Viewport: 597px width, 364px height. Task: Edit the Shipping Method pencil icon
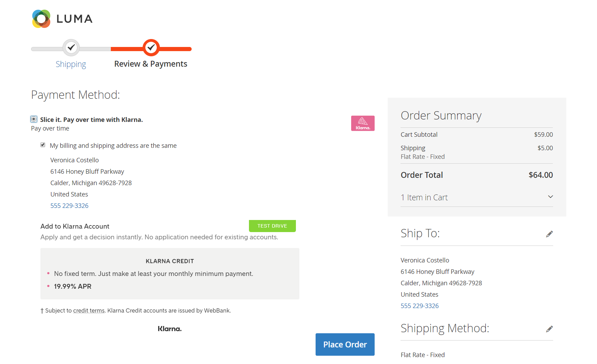[549, 329]
